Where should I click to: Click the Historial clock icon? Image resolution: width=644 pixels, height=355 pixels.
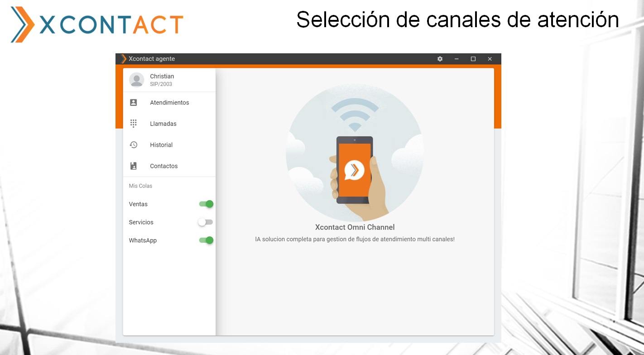[134, 145]
